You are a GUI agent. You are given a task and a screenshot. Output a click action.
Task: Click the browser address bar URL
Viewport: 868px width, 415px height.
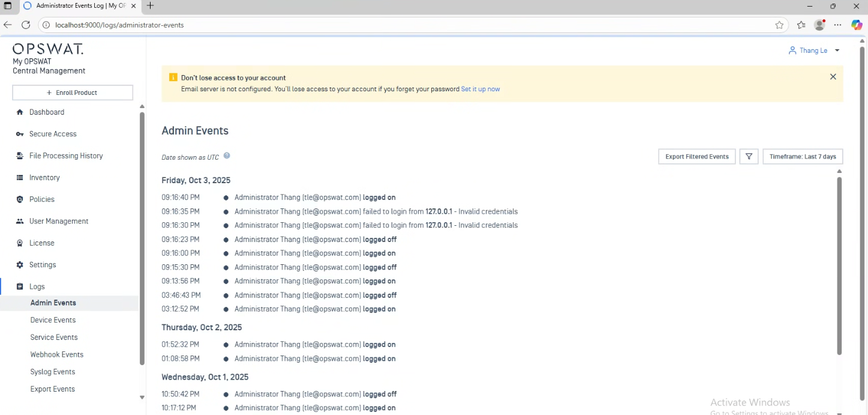point(119,25)
